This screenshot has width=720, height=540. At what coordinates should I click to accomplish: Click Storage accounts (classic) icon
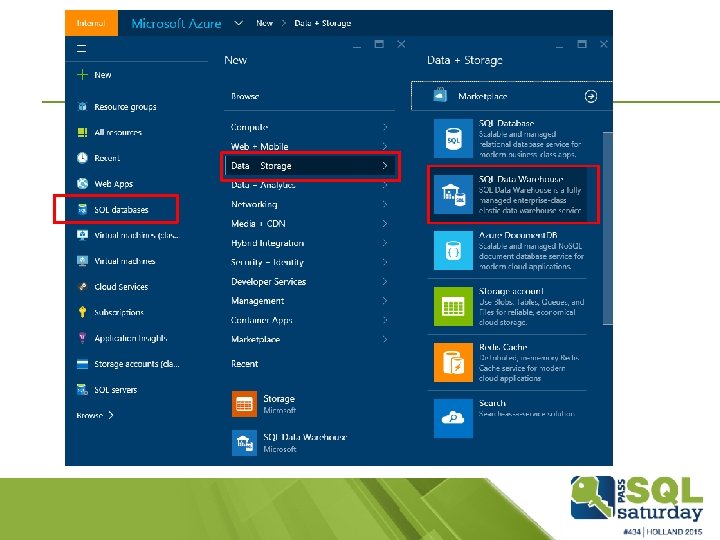click(82, 364)
